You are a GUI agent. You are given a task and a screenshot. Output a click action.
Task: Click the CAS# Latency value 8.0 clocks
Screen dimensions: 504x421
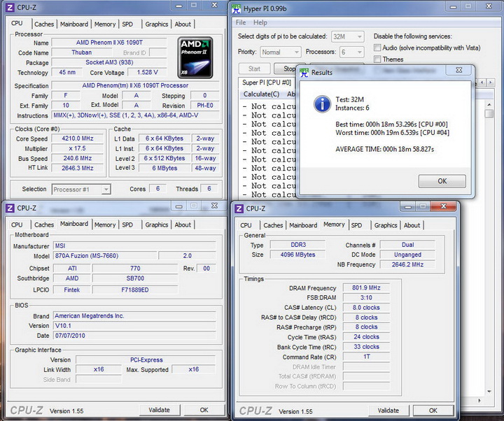coord(366,307)
